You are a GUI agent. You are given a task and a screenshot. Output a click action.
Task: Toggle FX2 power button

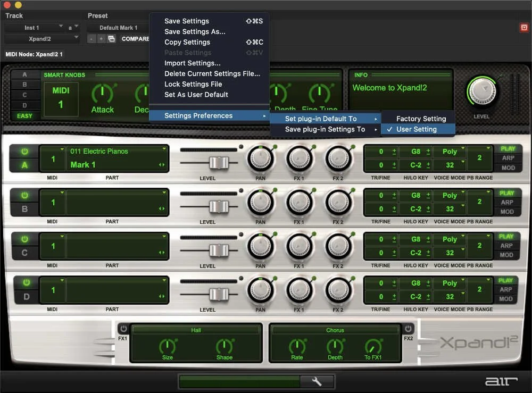pos(408,328)
